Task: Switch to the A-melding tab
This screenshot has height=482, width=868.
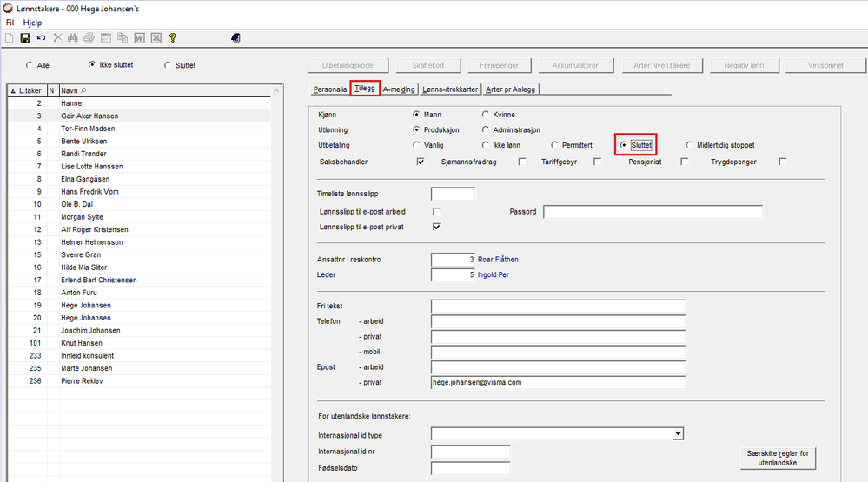Action: click(398, 89)
